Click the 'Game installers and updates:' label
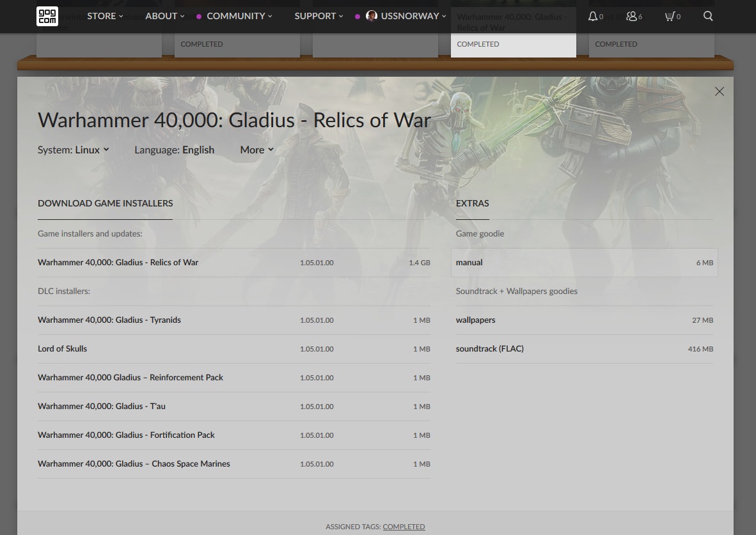Viewport: 756px width, 535px height. (x=90, y=234)
